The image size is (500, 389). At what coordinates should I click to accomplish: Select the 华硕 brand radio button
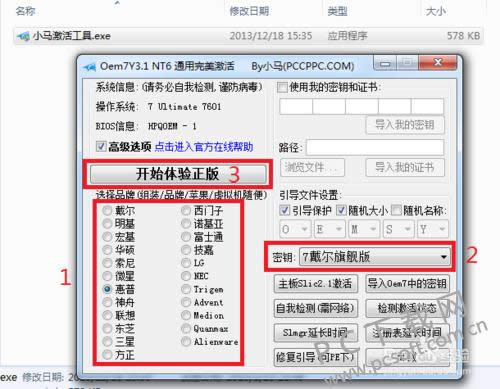(x=107, y=250)
